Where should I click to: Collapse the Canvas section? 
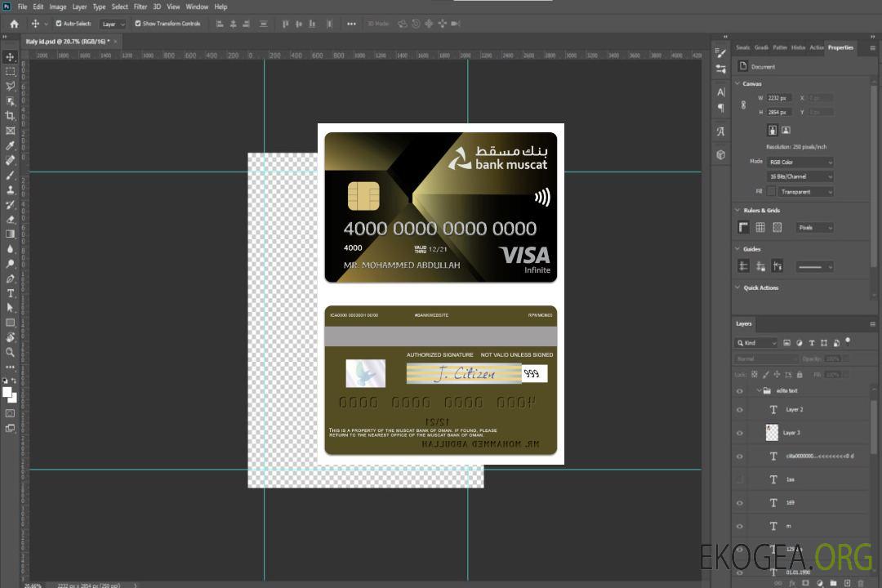[x=738, y=83]
